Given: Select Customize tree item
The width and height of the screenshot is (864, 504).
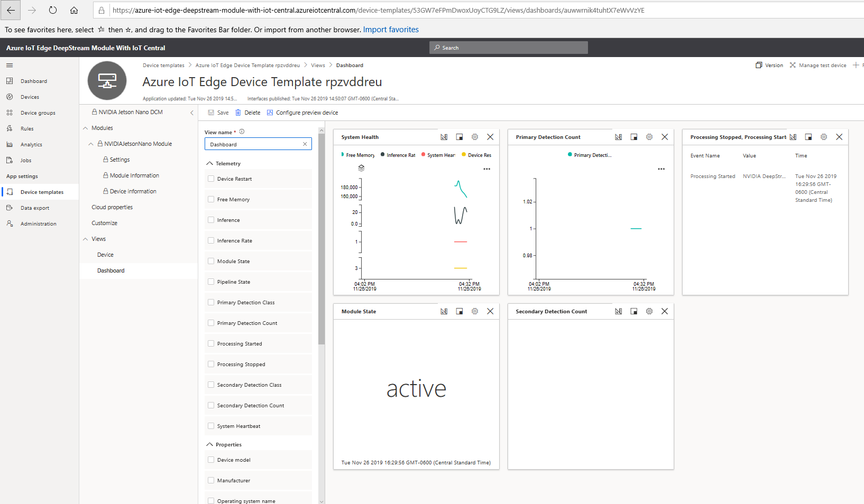Looking at the screenshot, I should tap(104, 223).
